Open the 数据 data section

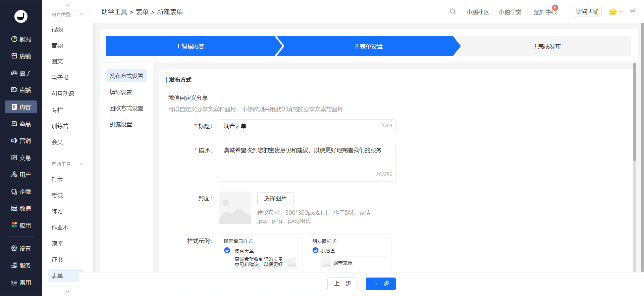tap(21, 209)
